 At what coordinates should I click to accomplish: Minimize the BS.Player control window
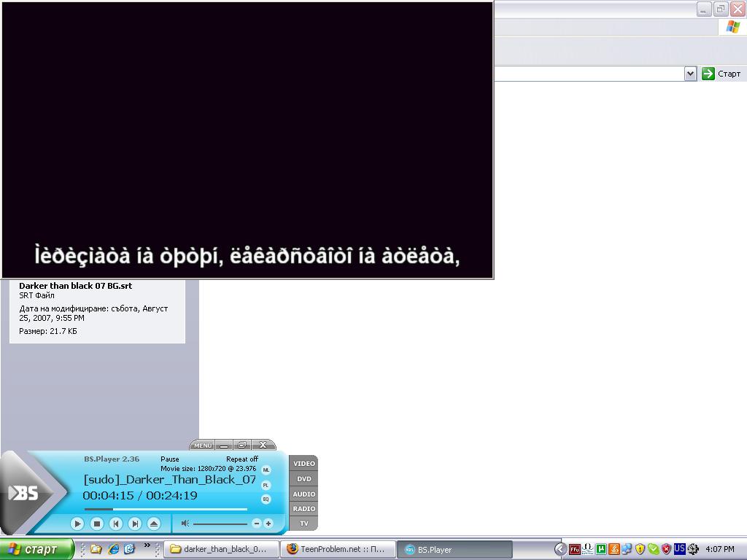(x=223, y=446)
